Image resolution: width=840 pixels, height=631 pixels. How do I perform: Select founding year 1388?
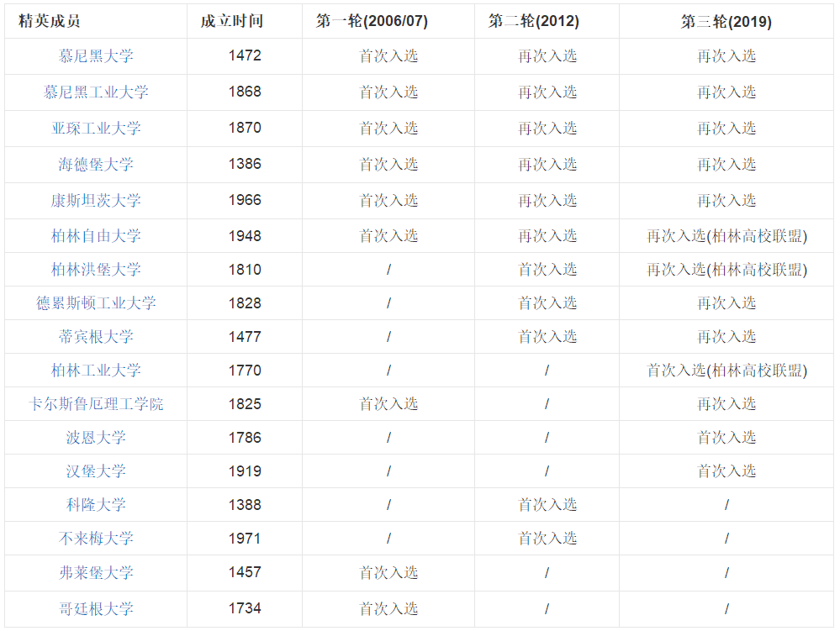245,505
